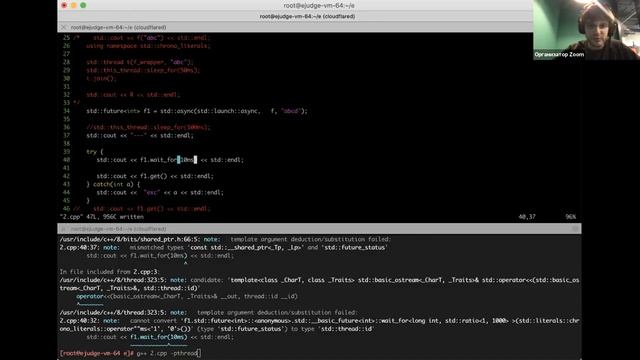The image size is (640, 360).
Task: Place cursor on line 34 std::future<int> f1
Action: coord(197,111)
